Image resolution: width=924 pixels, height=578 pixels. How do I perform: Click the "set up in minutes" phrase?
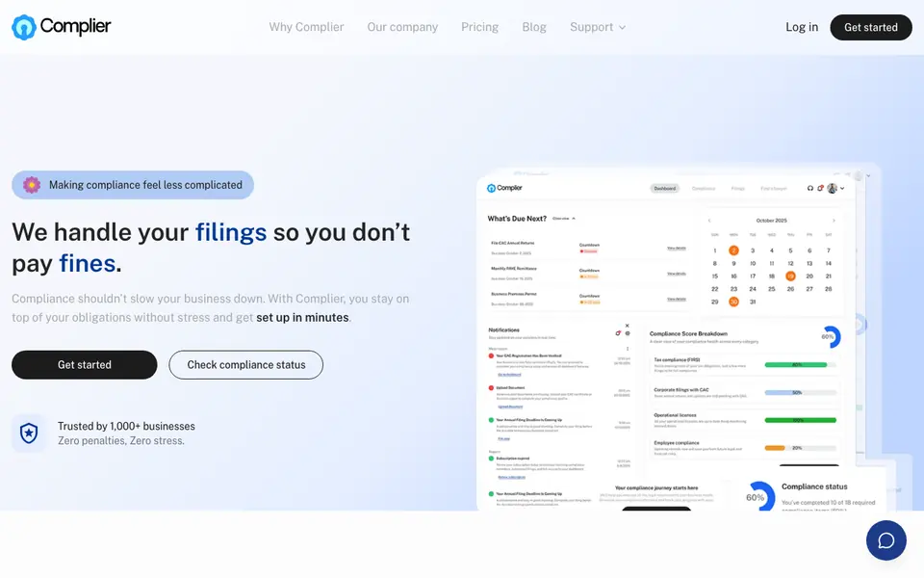point(302,317)
